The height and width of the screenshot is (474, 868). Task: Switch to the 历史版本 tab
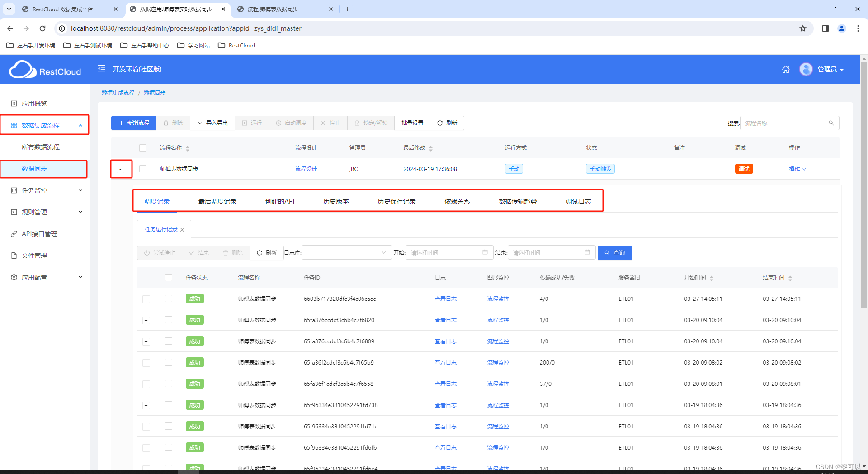(336, 201)
